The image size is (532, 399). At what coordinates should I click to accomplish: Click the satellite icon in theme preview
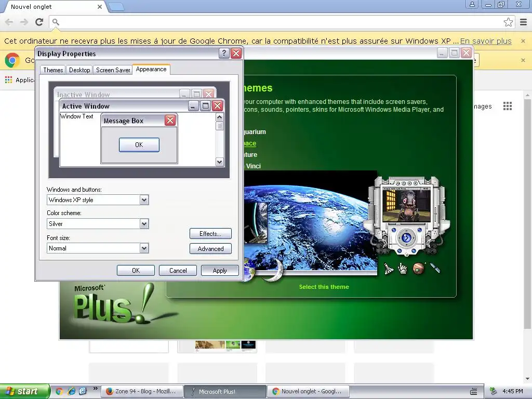pos(435,268)
